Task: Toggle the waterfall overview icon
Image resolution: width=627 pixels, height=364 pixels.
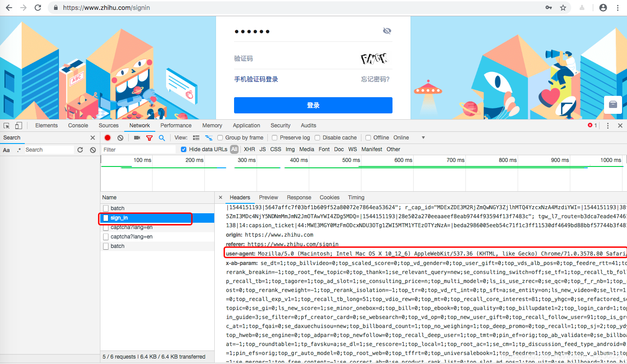Action: click(208, 138)
